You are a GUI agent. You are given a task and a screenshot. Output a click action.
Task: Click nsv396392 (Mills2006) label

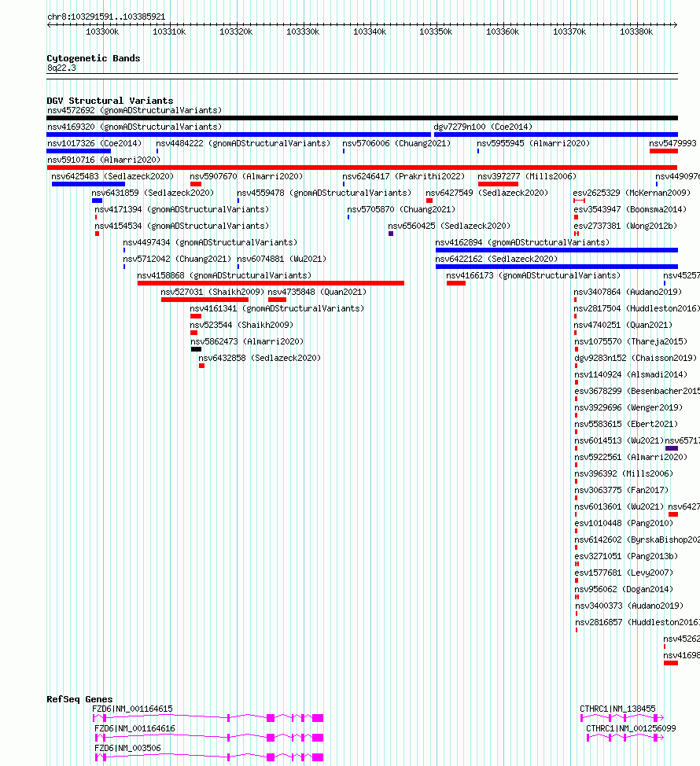(624, 475)
